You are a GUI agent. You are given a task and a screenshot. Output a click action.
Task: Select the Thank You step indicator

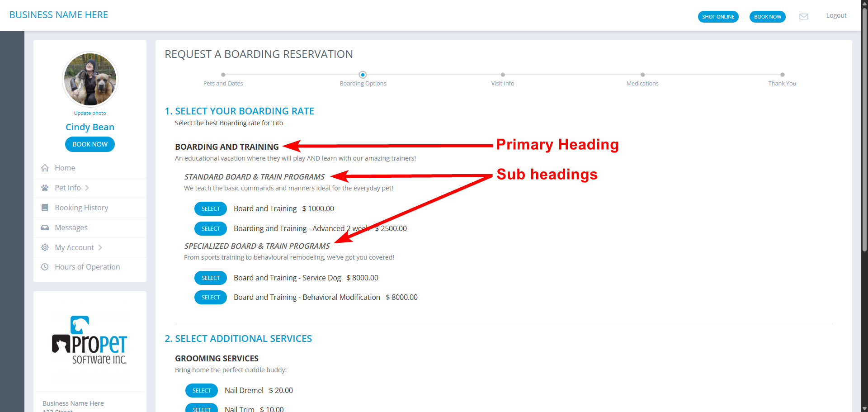783,74
